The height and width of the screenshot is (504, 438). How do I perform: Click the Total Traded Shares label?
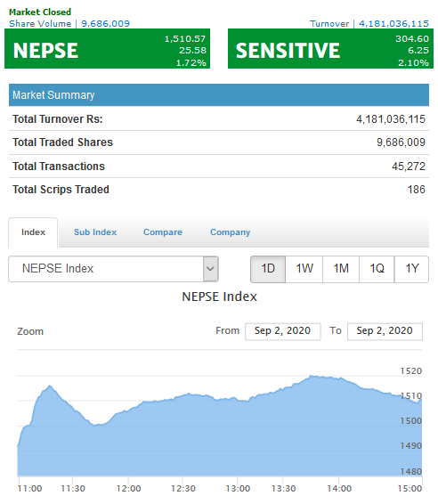[62, 142]
